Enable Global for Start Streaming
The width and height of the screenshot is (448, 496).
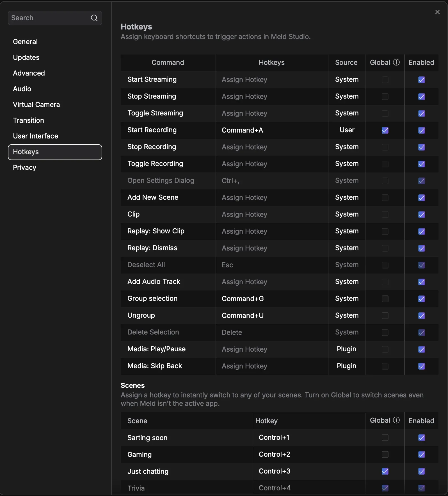[x=385, y=80]
